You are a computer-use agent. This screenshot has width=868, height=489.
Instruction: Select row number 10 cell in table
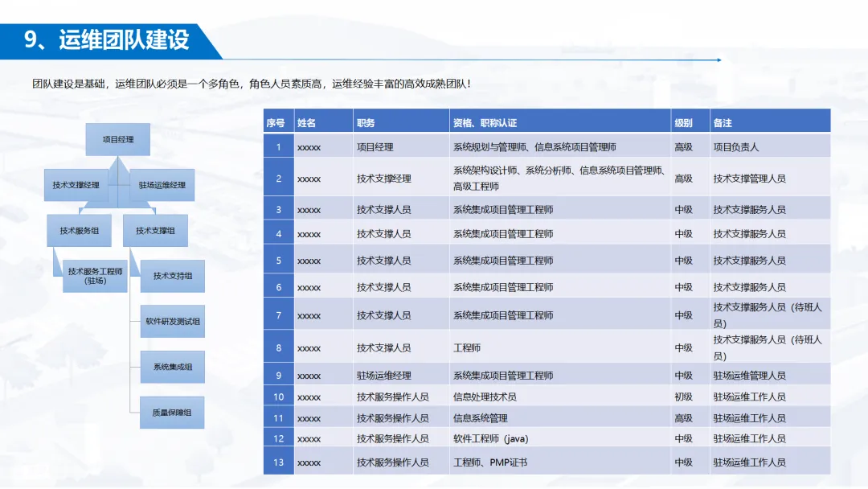[279, 397]
